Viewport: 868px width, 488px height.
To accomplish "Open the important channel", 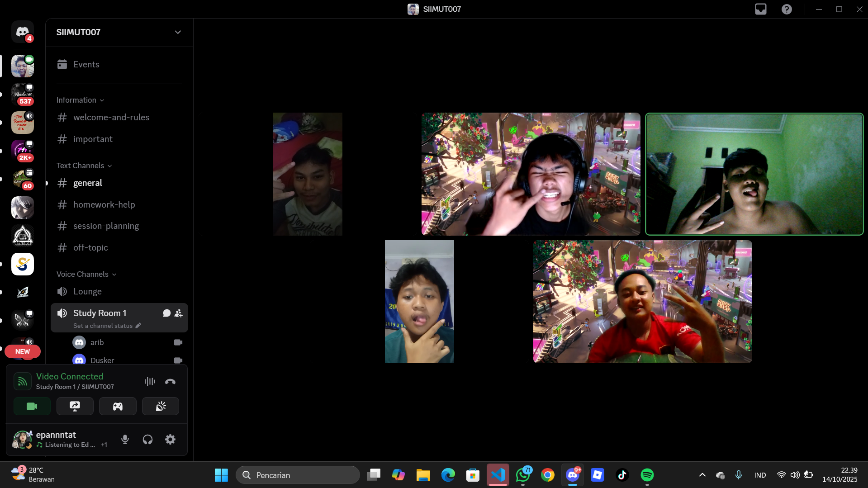I will tap(119, 139).
